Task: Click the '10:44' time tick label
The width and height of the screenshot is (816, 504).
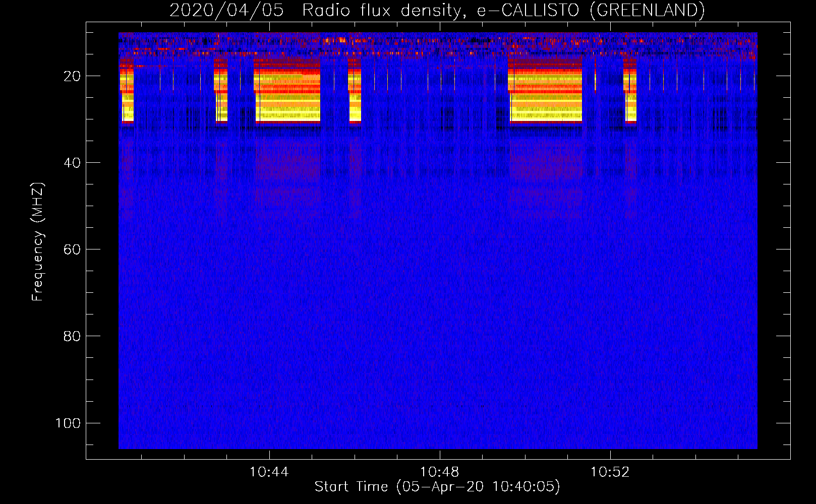Action: [269, 472]
